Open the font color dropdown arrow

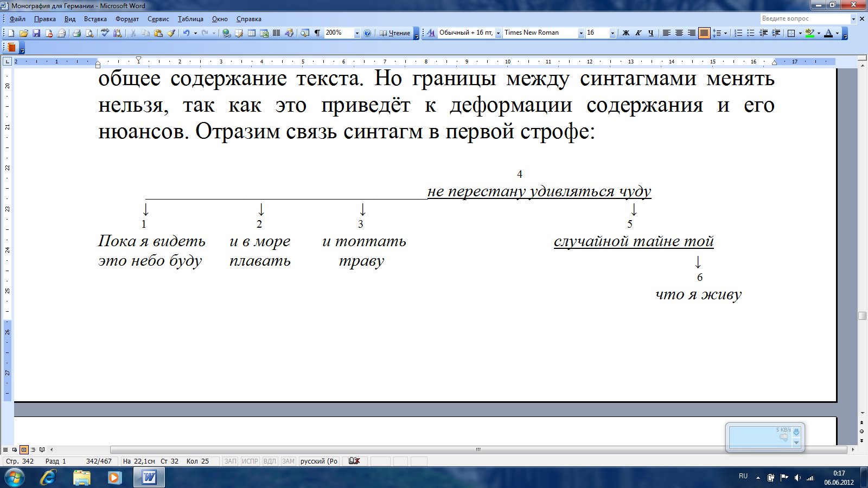click(x=837, y=33)
